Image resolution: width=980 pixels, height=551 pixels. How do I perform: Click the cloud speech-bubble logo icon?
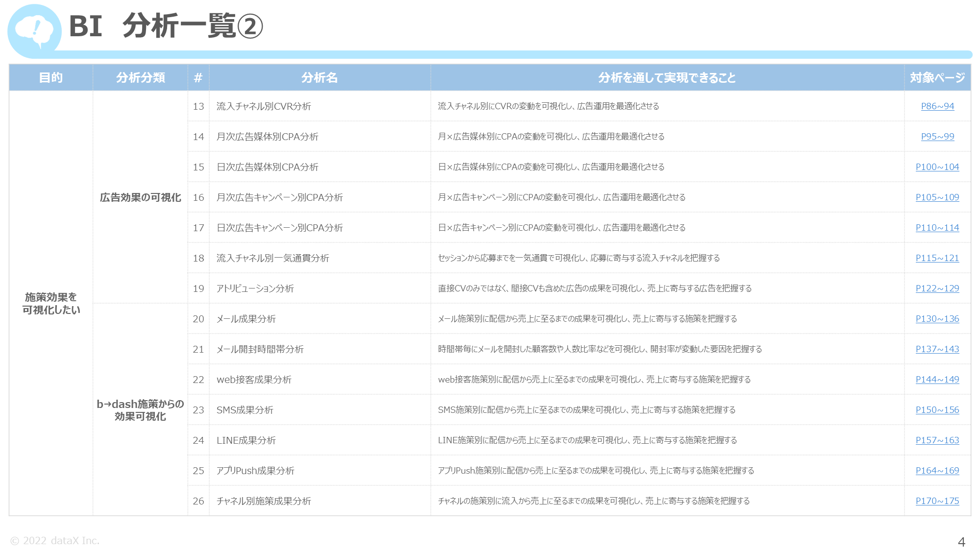click(34, 30)
